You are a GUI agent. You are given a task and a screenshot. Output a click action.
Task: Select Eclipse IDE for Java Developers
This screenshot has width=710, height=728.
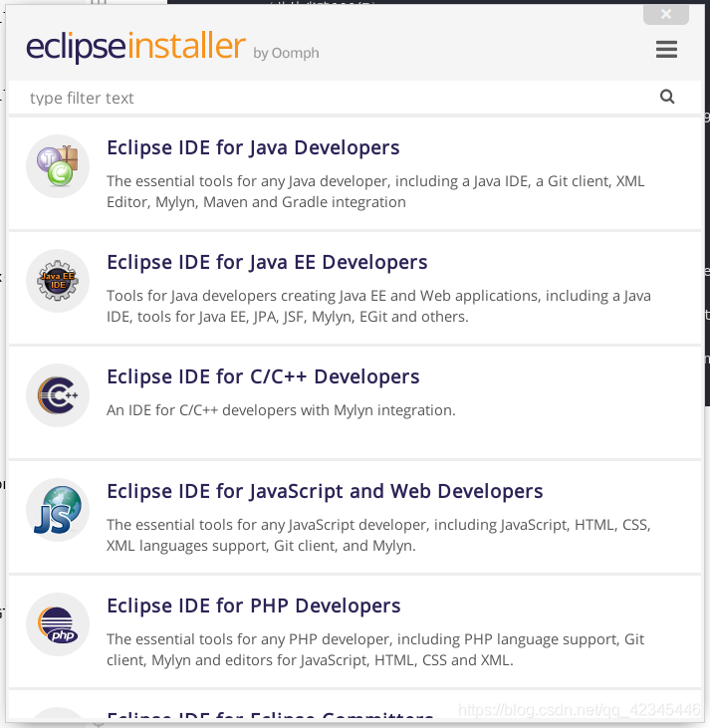click(253, 147)
